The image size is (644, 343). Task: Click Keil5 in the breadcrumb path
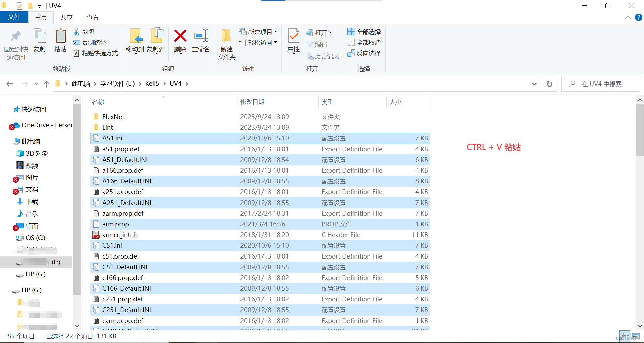tap(152, 84)
